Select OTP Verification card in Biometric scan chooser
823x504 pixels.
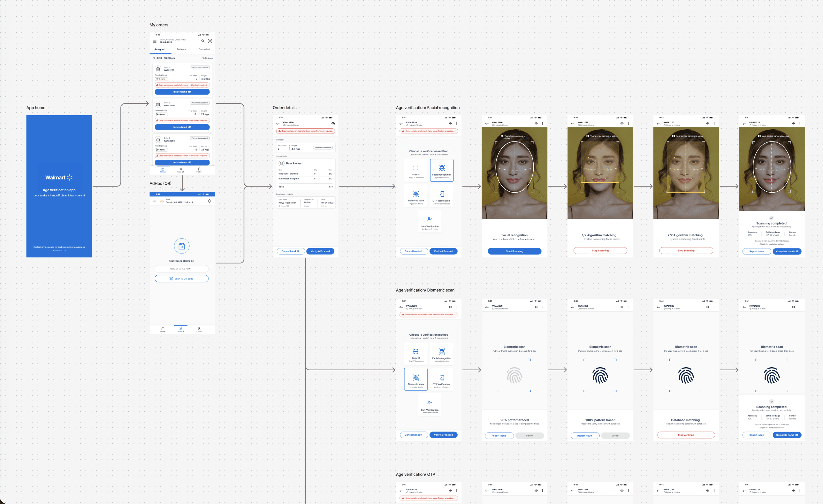tap(441, 380)
